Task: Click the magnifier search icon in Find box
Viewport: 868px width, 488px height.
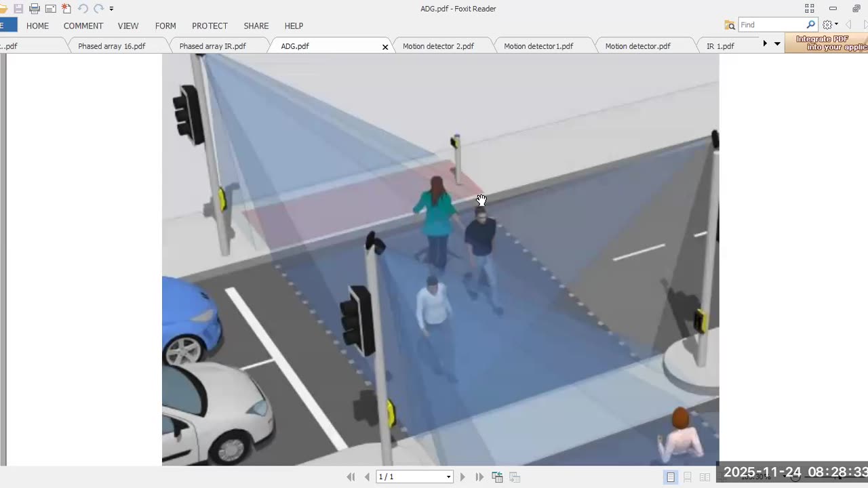Action: click(x=810, y=25)
